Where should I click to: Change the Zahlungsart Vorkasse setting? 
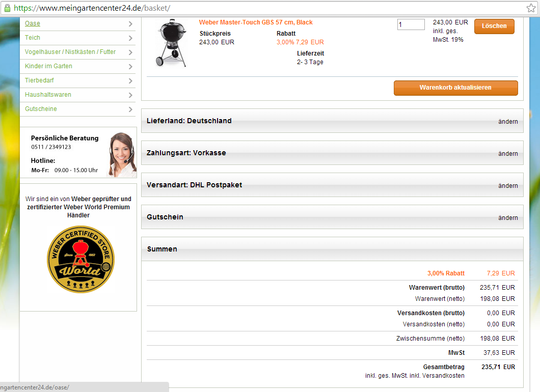[508, 154]
